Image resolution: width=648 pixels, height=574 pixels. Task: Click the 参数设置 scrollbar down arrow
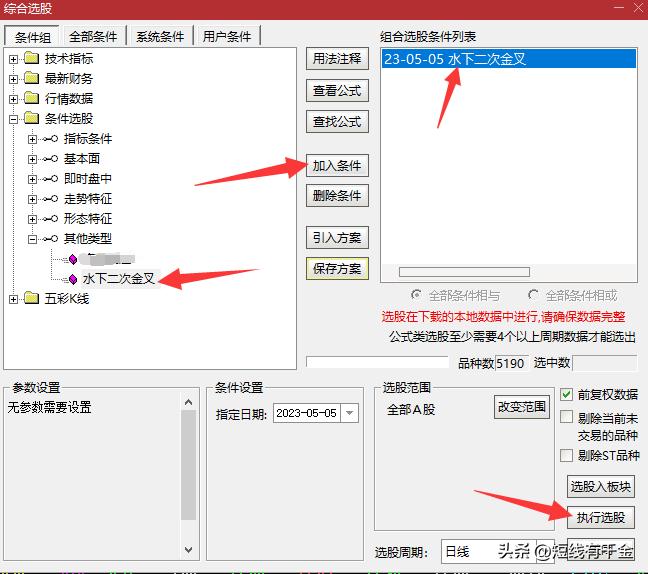[188, 550]
